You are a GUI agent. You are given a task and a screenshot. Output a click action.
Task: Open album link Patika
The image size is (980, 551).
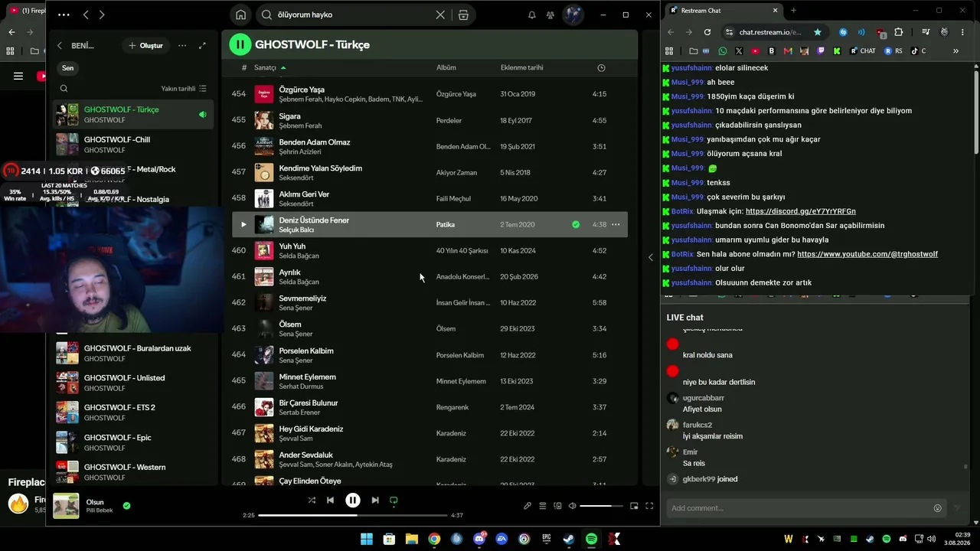coord(446,224)
